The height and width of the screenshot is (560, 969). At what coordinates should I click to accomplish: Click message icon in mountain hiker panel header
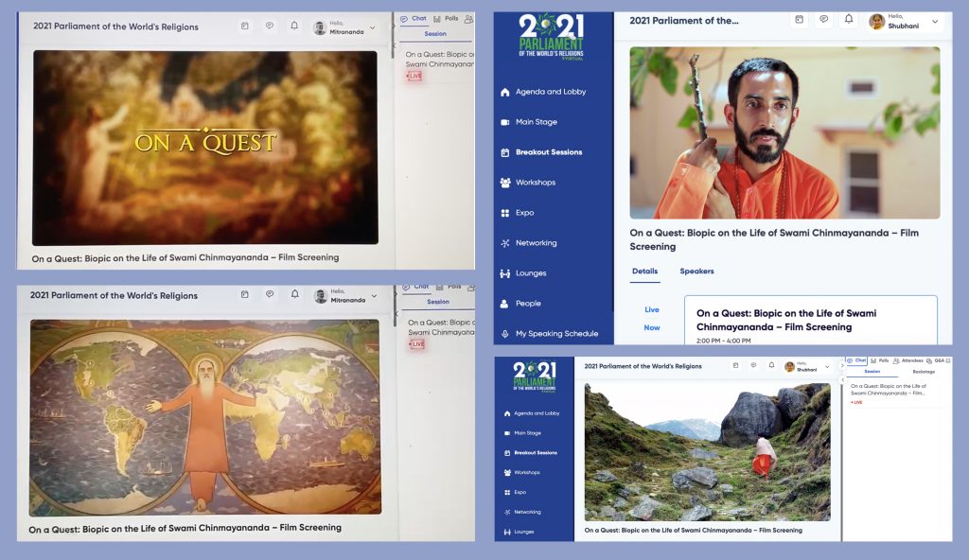(x=753, y=365)
